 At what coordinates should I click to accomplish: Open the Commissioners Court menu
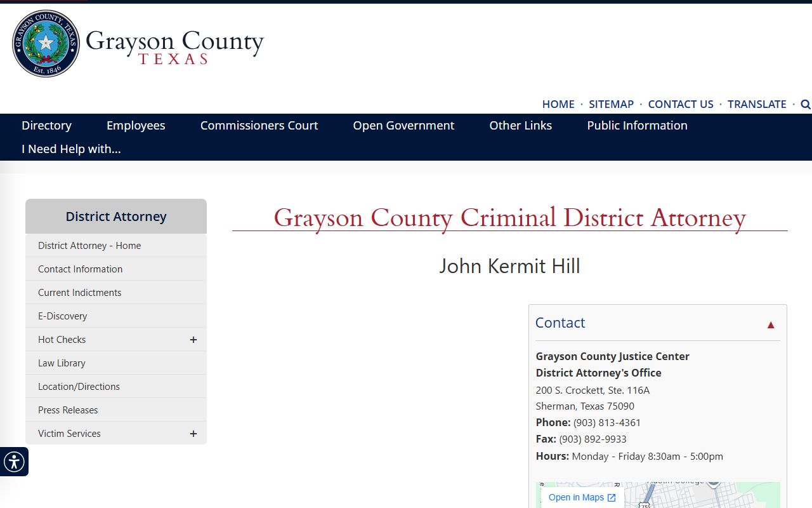click(259, 125)
